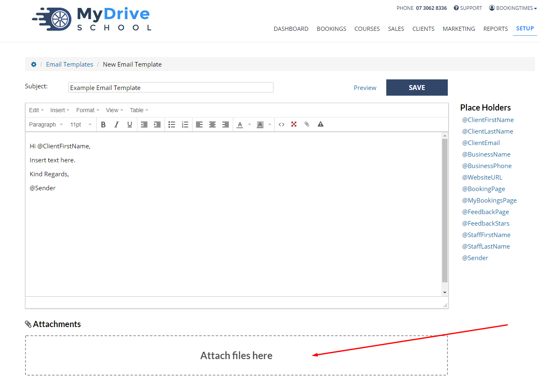Viewport: 540px width, 392px height.
Task: Toggle bold formatting
Action: (x=103, y=125)
